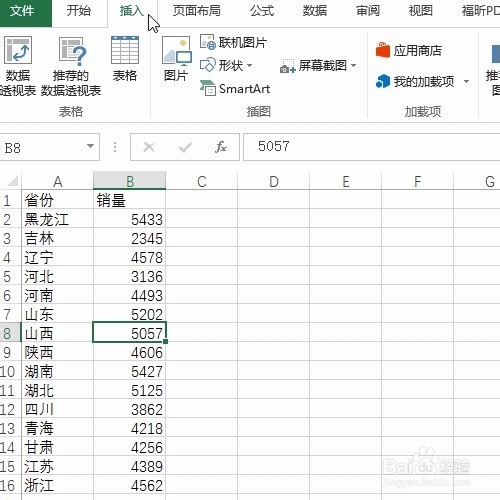
Task: Select column A header
Action: (x=58, y=181)
